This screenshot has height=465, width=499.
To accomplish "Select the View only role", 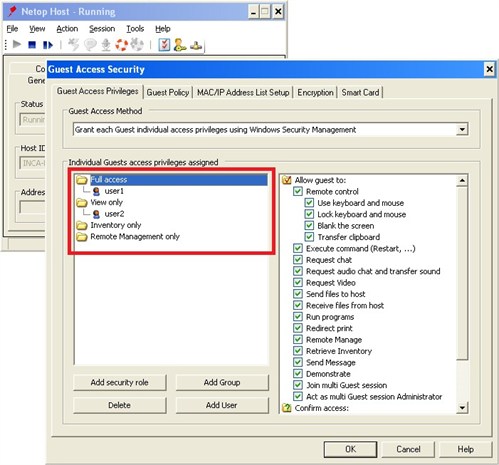I will [x=107, y=203].
